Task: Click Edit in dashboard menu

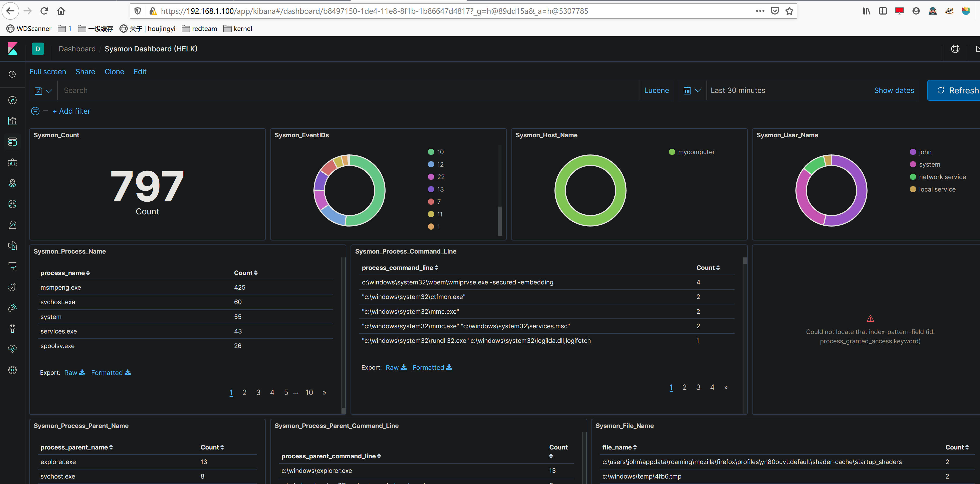Action: 140,72
